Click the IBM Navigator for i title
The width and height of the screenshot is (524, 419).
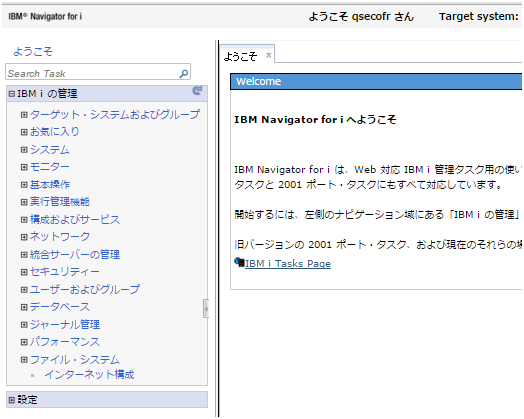click(45, 16)
